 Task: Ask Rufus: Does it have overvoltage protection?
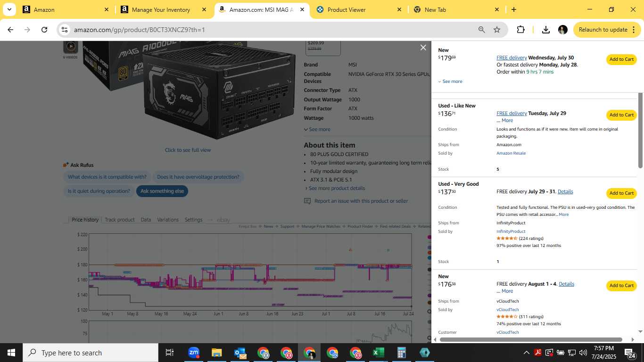coord(198,177)
